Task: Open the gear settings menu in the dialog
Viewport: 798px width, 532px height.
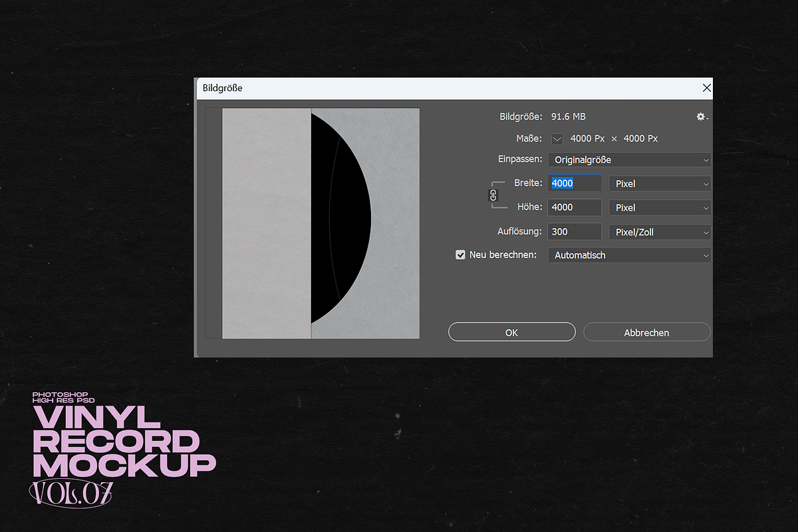Action: tap(702, 117)
